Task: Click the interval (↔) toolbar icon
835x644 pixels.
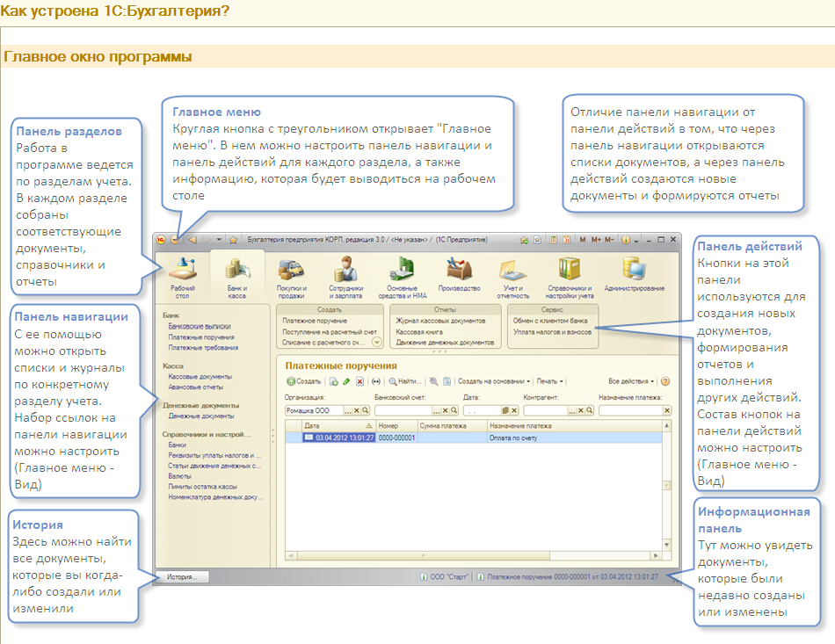Action: (376, 381)
